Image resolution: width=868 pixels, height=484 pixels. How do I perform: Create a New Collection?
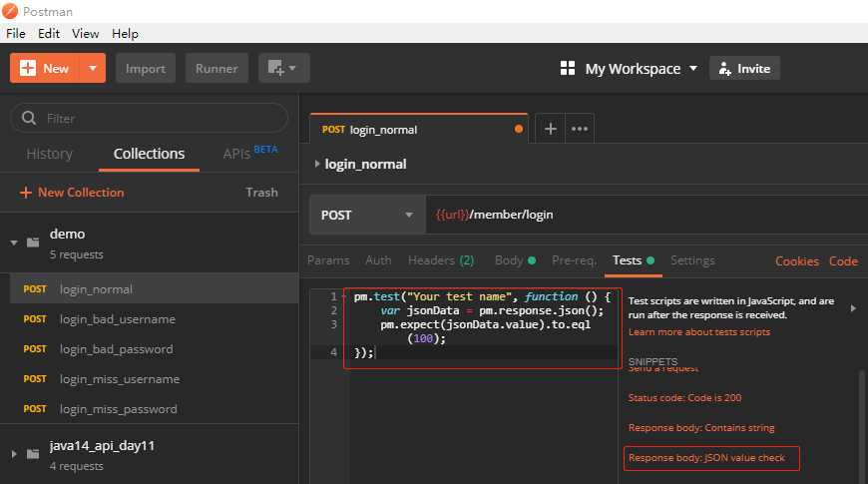click(72, 193)
